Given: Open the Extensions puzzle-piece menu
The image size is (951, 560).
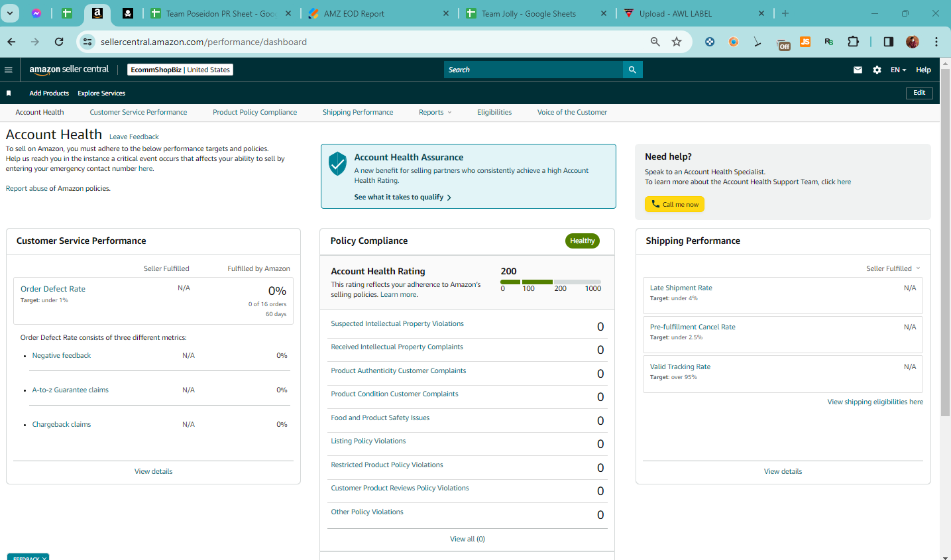Looking at the screenshot, I should 853,42.
